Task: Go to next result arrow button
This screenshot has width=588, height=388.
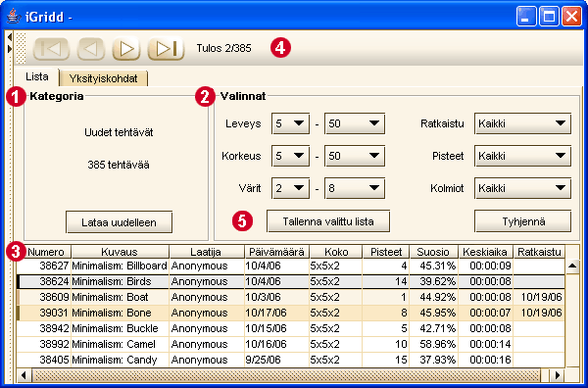Action: point(126,49)
